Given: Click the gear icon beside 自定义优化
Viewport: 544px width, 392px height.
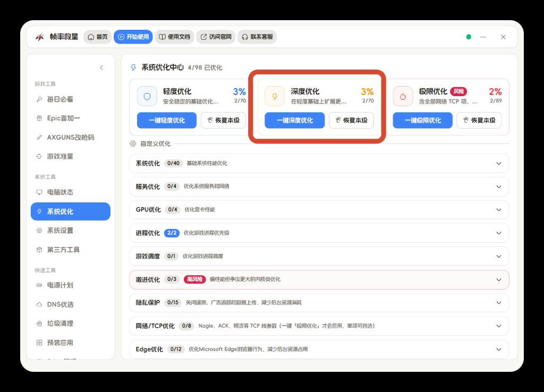Looking at the screenshot, I should coord(133,143).
